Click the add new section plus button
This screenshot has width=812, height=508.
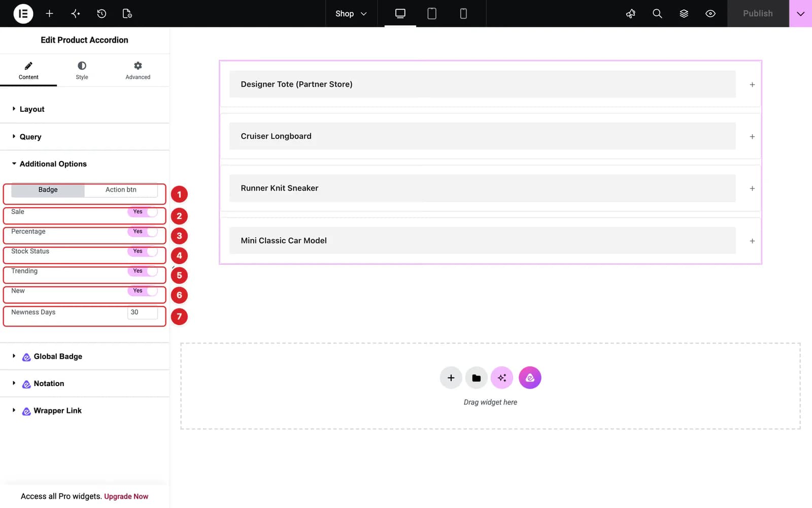point(451,378)
